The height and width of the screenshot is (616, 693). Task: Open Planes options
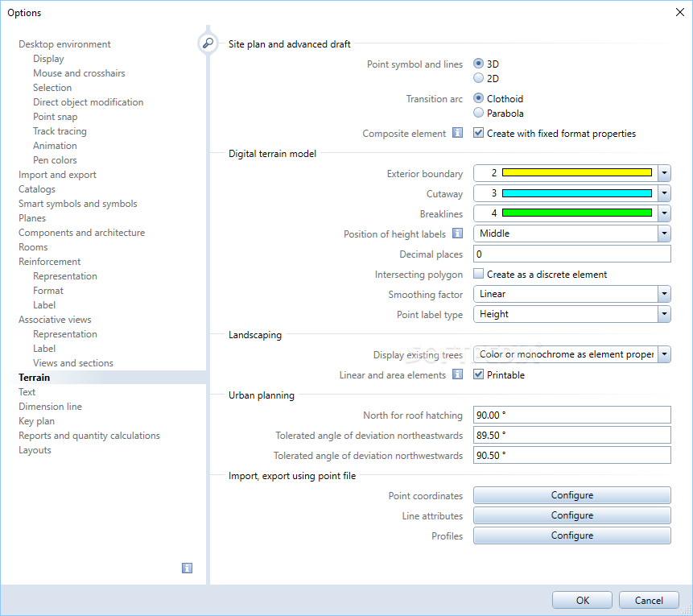pyautogui.click(x=32, y=218)
